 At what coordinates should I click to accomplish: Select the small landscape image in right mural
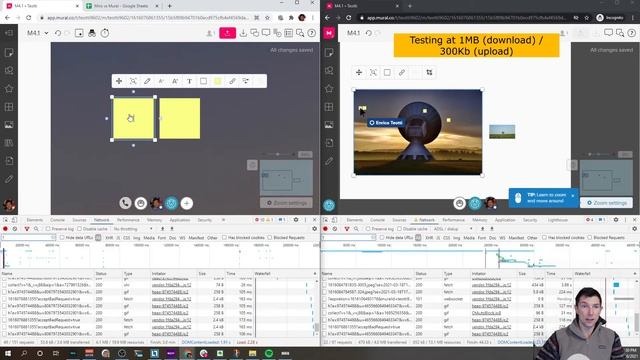click(502, 131)
